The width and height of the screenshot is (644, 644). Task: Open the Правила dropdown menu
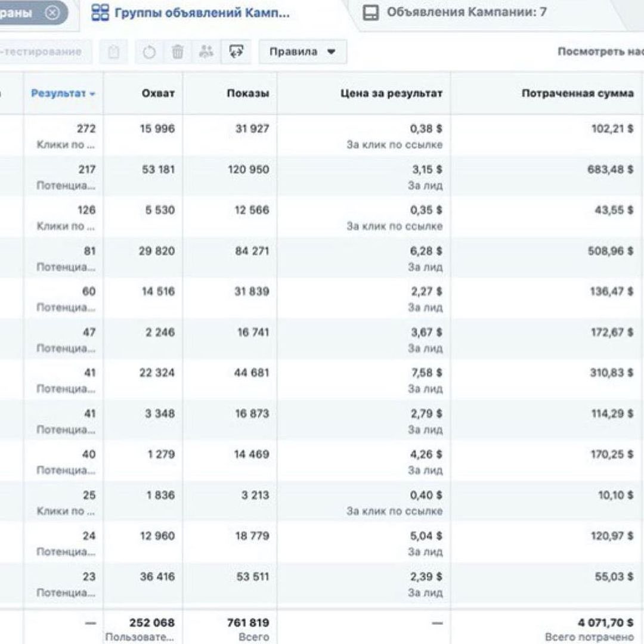point(302,52)
